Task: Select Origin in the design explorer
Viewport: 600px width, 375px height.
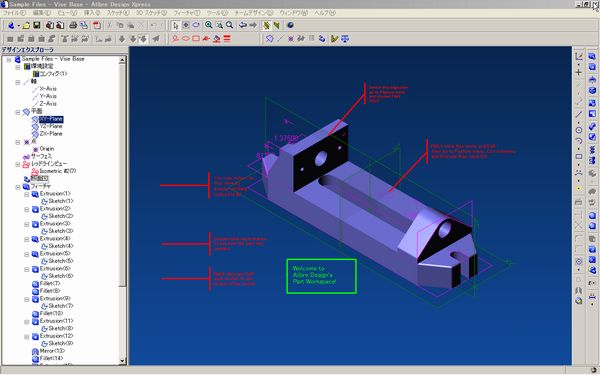Action: click(x=47, y=148)
